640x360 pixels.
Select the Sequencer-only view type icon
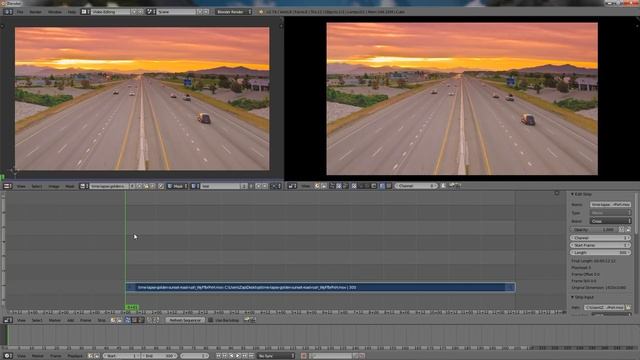pos(128,320)
